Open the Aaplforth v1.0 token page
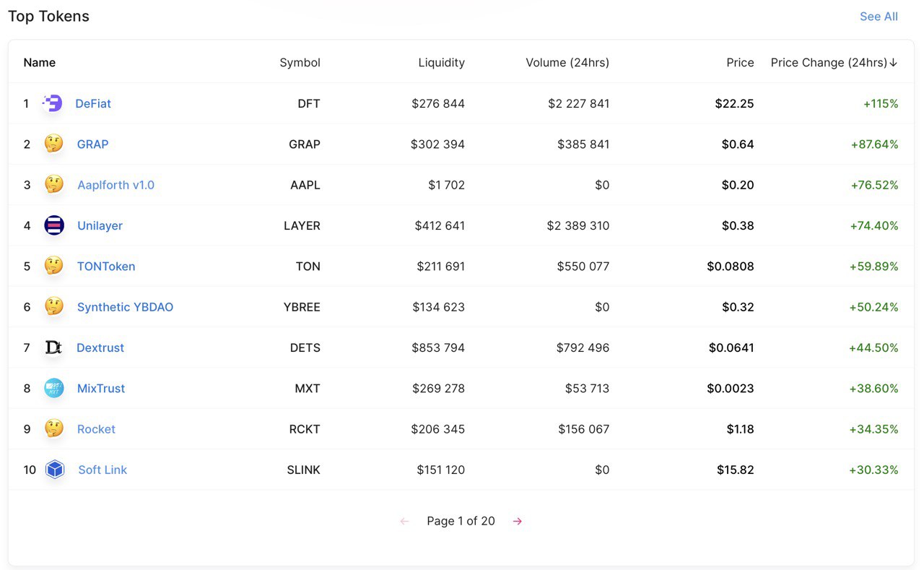 pos(115,185)
